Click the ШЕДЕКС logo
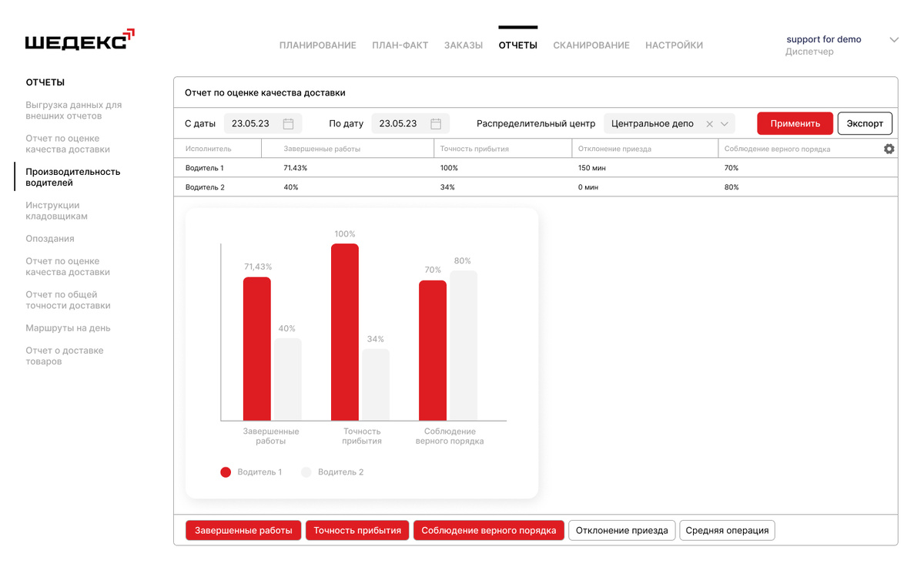 point(80,40)
